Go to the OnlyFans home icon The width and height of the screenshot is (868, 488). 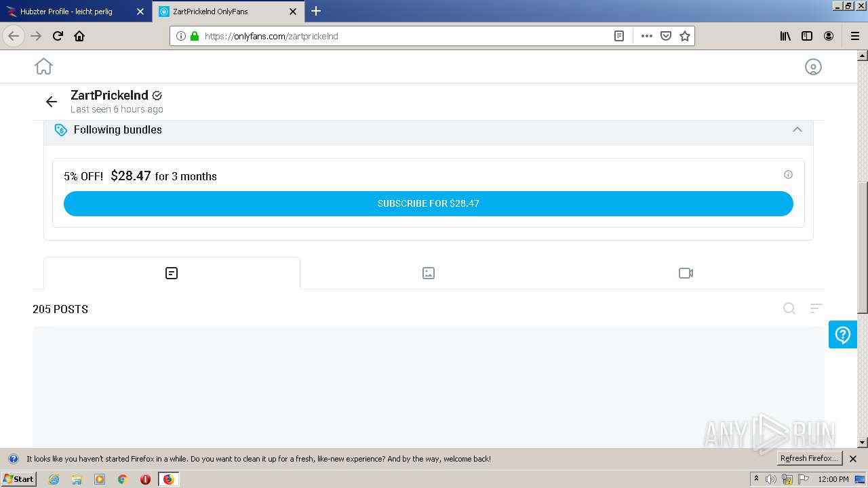43,66
